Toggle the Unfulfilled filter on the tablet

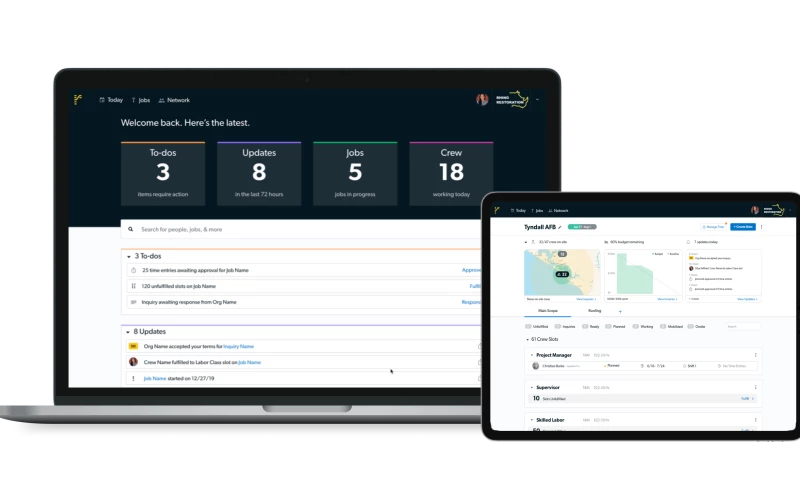pyautogui.click(x=529, y=326)
